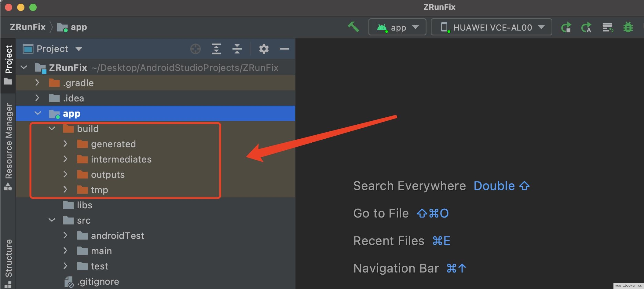Select the app module row
The height and width of the screenshot is (289, 644).
pyautogui.click(x=156, y=113)
